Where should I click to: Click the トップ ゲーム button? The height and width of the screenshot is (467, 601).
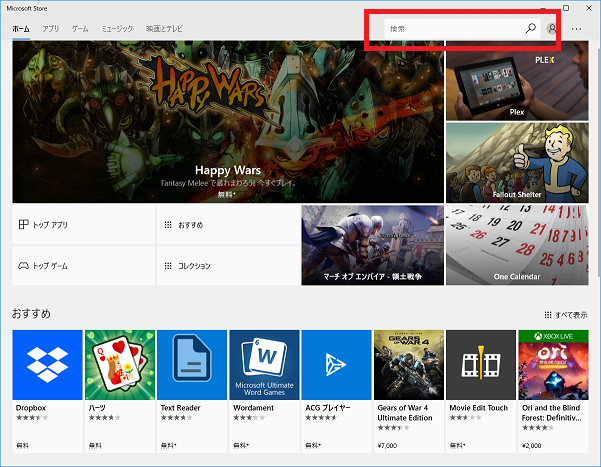click(x=83, y=266)
